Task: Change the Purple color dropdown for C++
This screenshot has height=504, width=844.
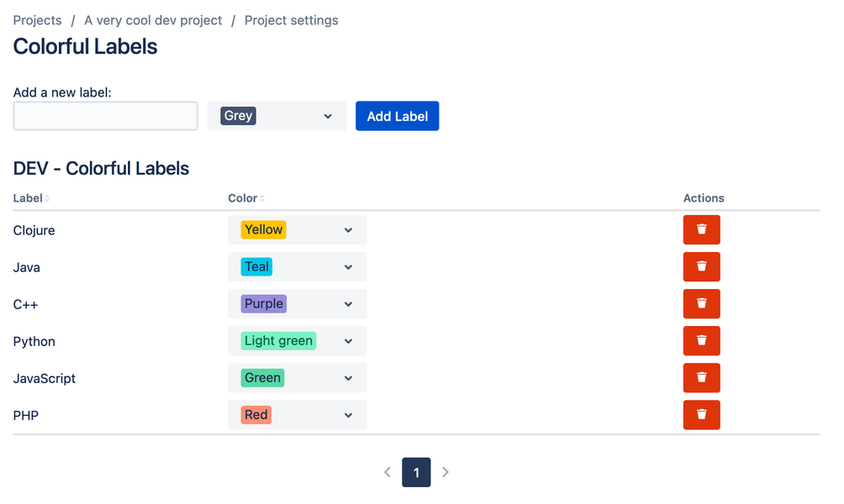Action: (297, 304)
